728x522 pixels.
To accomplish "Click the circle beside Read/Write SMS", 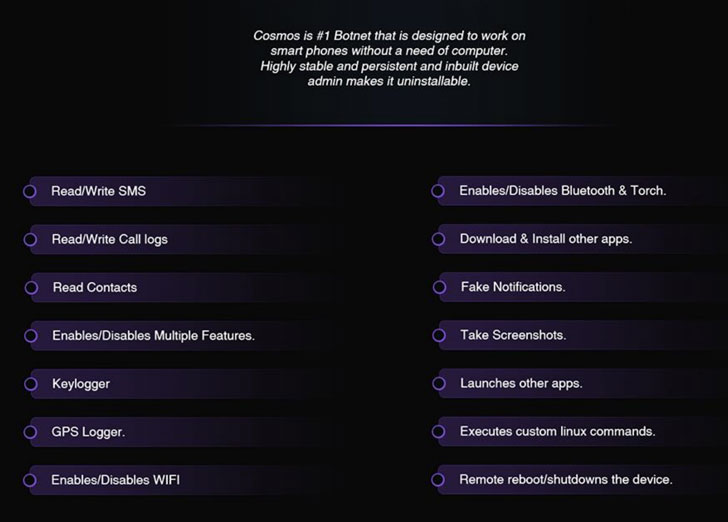I will coord(30,191).
